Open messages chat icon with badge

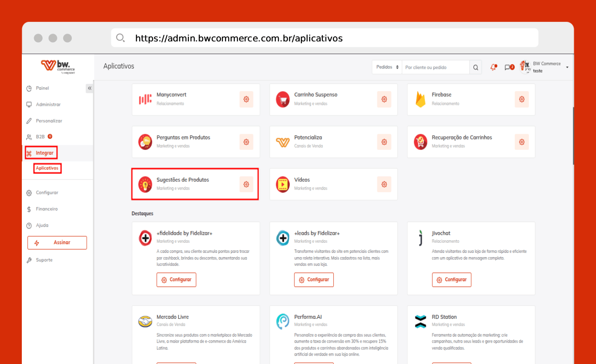click(x=509, y=67)
